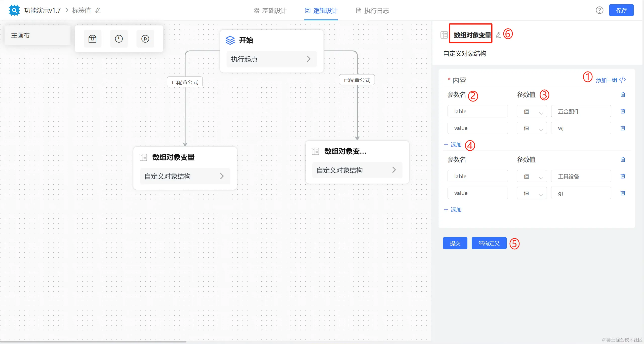The image size is (644, 344).
Task: Click the pencil icon beside 数组对象变量 title
Action: [x=498, y=35]
